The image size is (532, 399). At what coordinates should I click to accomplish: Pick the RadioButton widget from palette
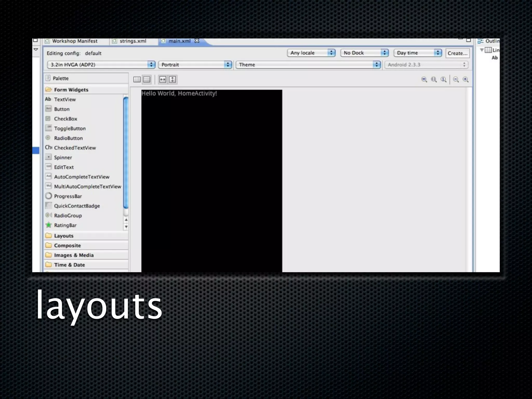coord(68,138)
